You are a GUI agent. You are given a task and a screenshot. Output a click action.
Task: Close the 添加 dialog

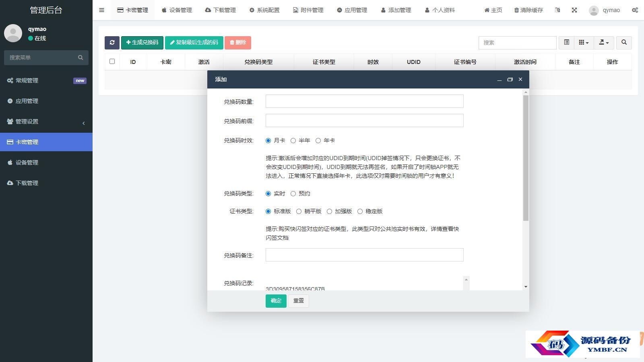click(520, 80)
